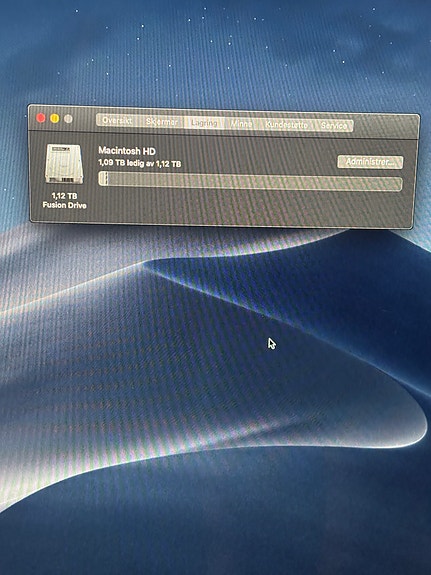Viewport: 431px width, 575px height.
Task: Click the Macintosh HD drive icon
Action: [64, 164]
